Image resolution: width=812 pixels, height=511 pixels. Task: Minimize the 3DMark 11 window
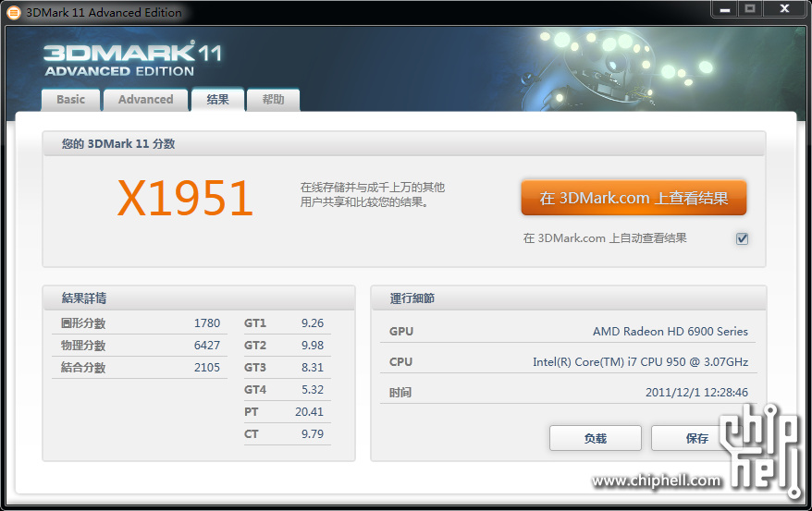725,9
